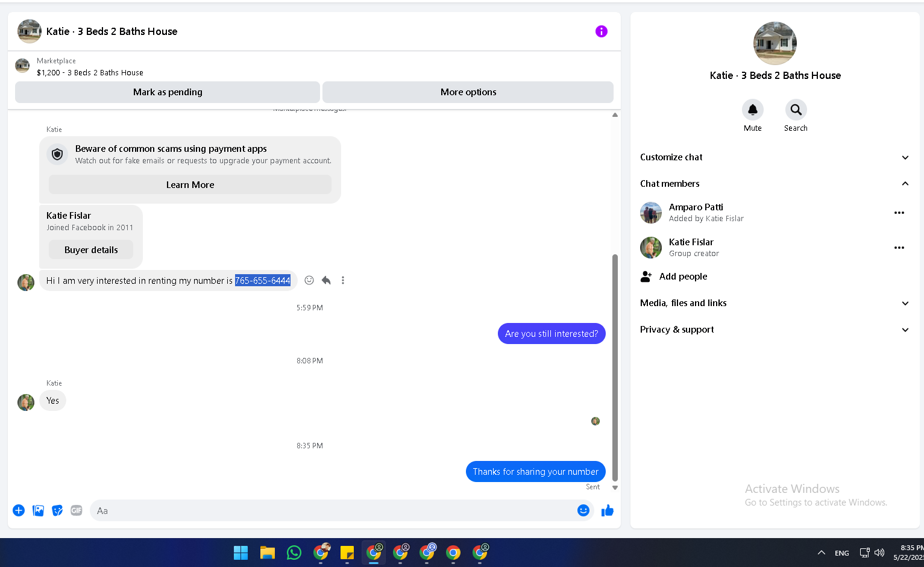The width and height of the screenshot is (924, 567).
Task: Add people to this chat
Action: tap(775, 277)
